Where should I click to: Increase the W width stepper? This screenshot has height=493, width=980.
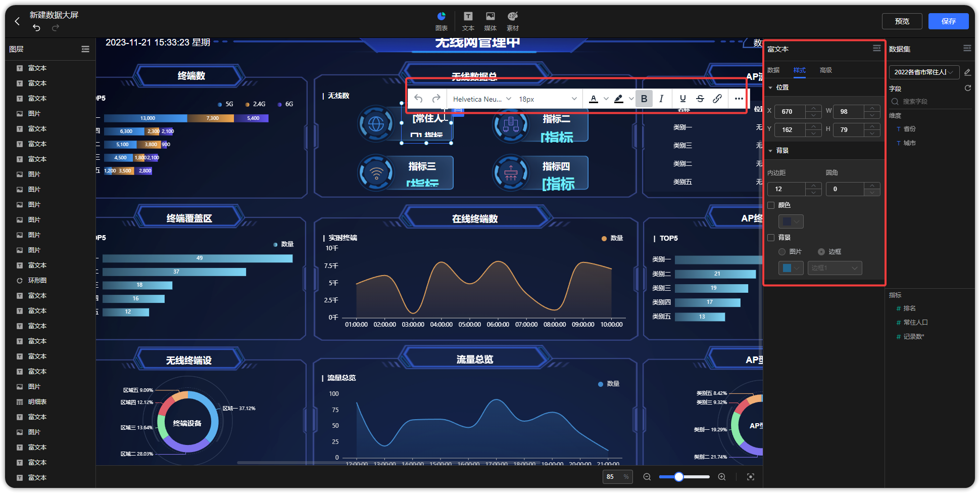pyautogui.click(x=872, y=108)
